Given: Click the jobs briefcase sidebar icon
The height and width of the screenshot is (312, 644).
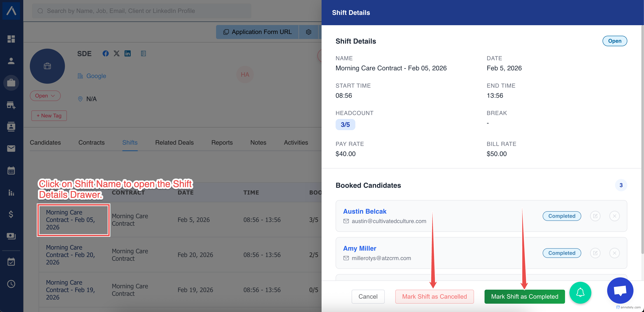Looking at the screenshot, I should tap(11, 83).
